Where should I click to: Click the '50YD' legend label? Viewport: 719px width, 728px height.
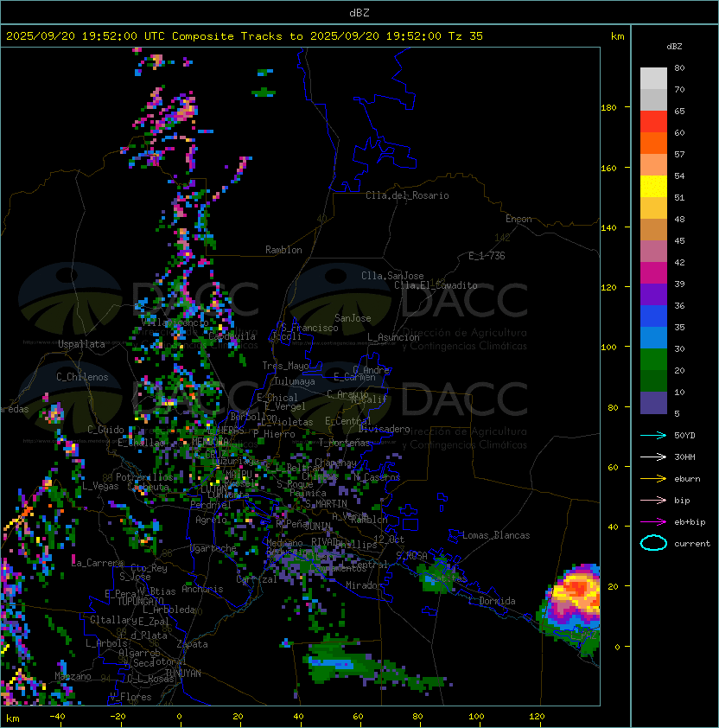(684, 436)
